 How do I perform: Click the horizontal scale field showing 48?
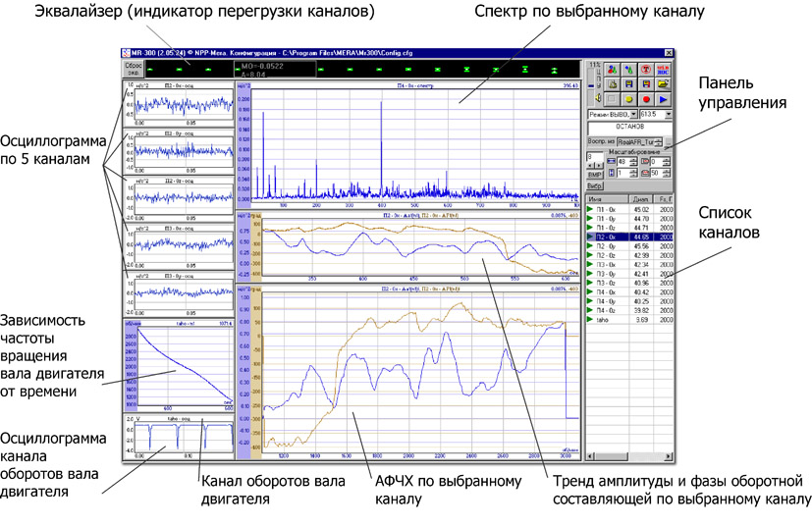pos(622,162)
